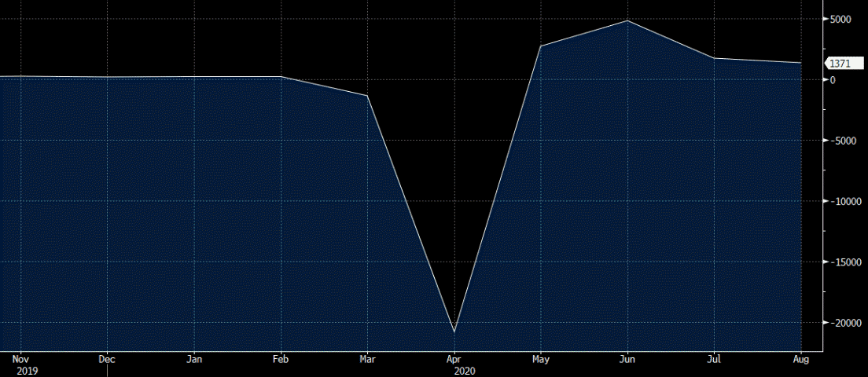Select the -10000 value axis label
This screenshot has width=868, height=377.
[843, 201]
